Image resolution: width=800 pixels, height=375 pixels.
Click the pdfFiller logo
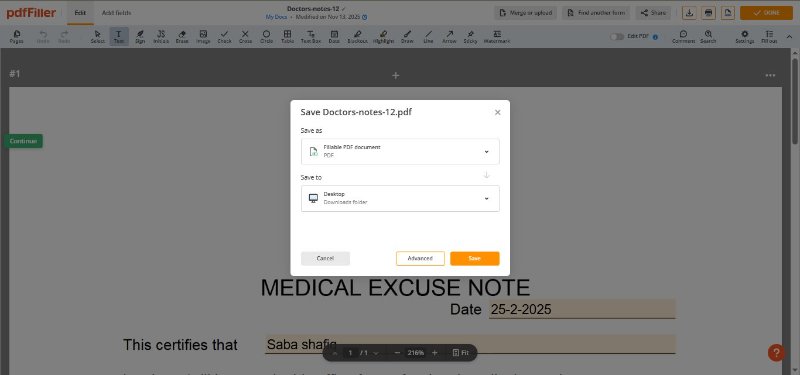[31, 13]
